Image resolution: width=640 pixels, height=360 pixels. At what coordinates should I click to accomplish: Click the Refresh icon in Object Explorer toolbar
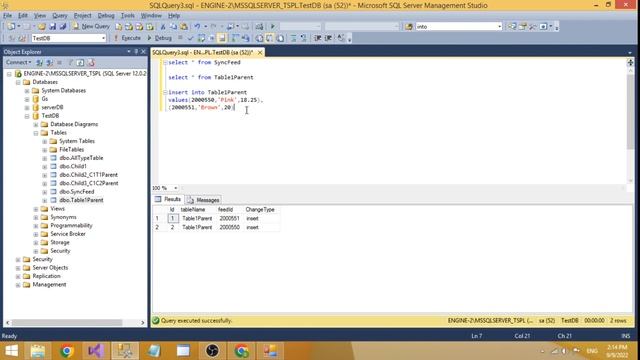click(80, 62)
